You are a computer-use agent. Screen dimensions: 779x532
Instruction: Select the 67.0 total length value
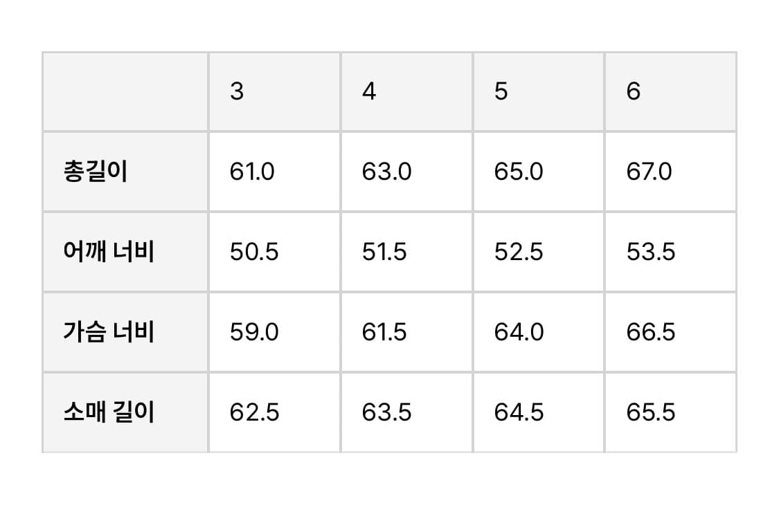(649, 172)
